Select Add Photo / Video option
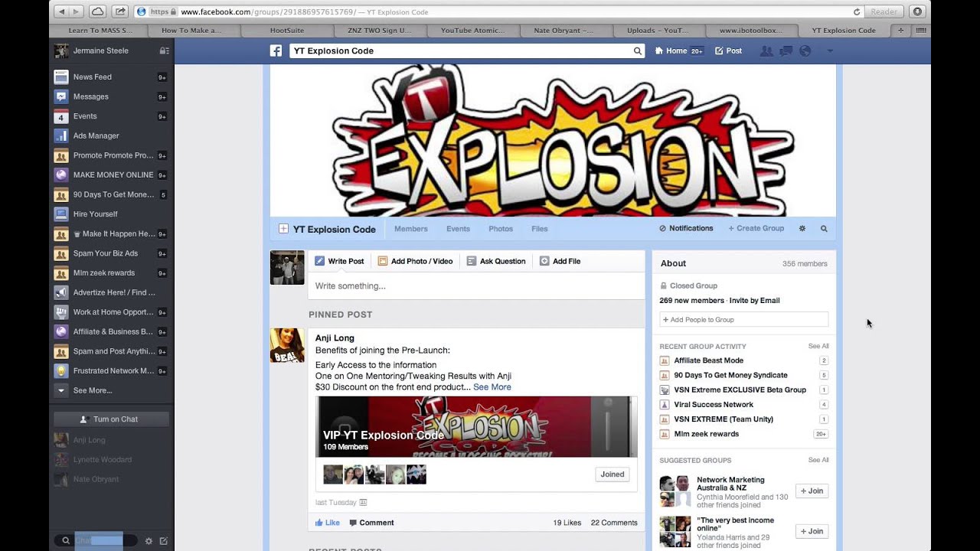Image resolution: width=980 pixels, height=551 pixels. pyautogui.click(x=415, y=261)
